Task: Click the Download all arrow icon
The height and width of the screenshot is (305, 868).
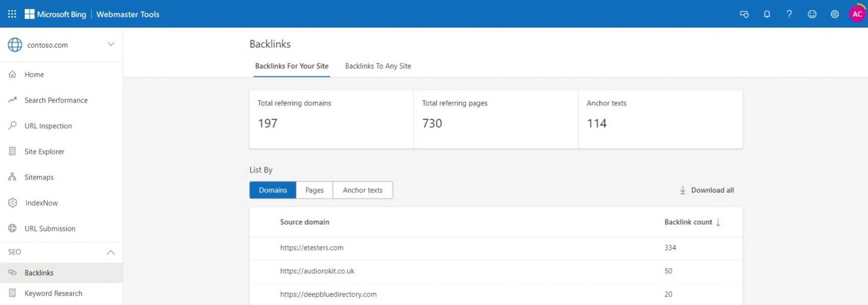Action: coord(682,190)
